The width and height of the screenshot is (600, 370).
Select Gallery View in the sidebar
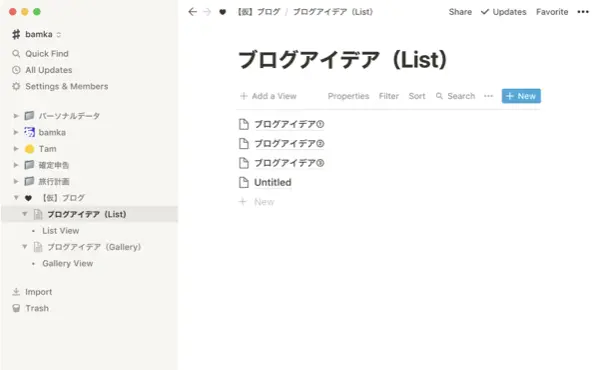pos(67,264)
